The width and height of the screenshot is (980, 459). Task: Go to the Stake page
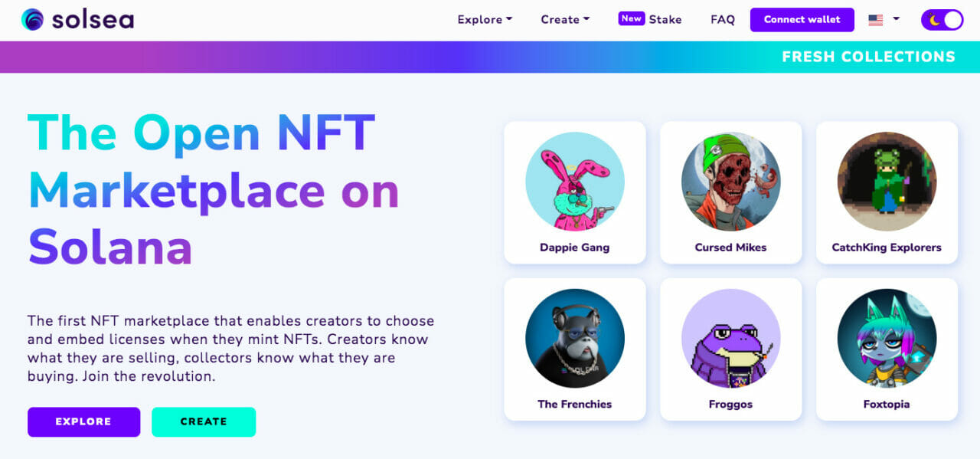coord(665,20)
